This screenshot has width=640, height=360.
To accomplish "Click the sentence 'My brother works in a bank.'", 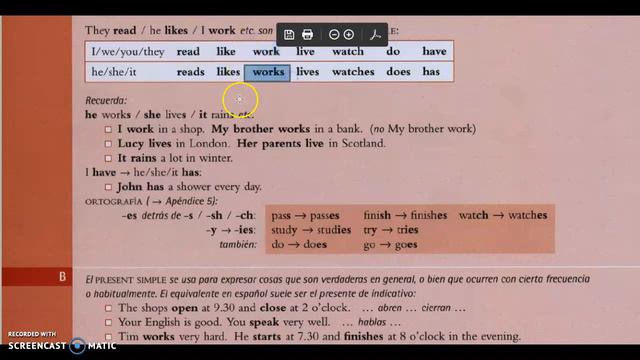I will coord(287,129).
